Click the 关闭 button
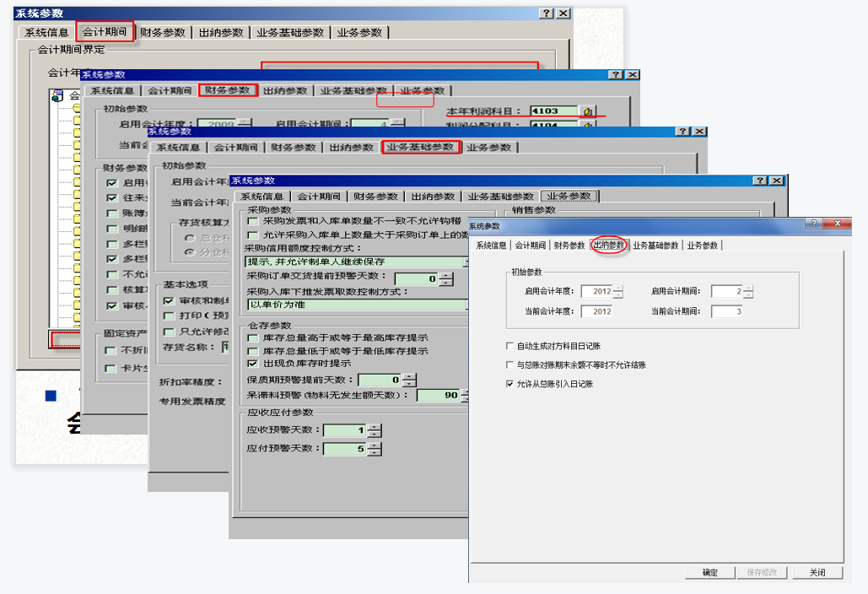The height and width of the screenshot is (594, 868). coord(817,571)
